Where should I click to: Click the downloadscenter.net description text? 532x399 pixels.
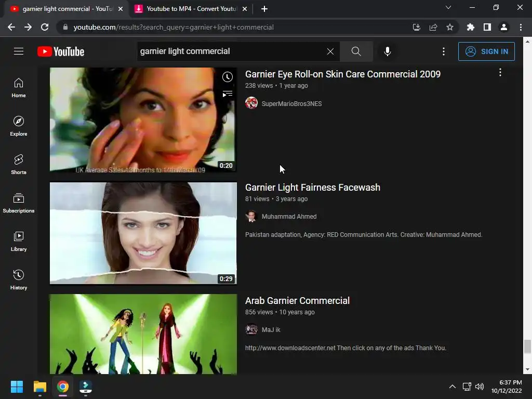point(345,348)
